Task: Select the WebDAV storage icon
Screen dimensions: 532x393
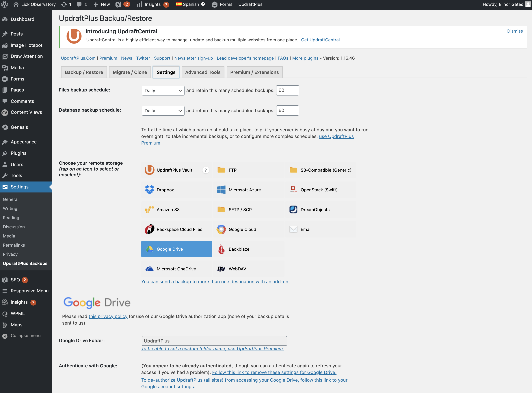Action: coord(221,269)
